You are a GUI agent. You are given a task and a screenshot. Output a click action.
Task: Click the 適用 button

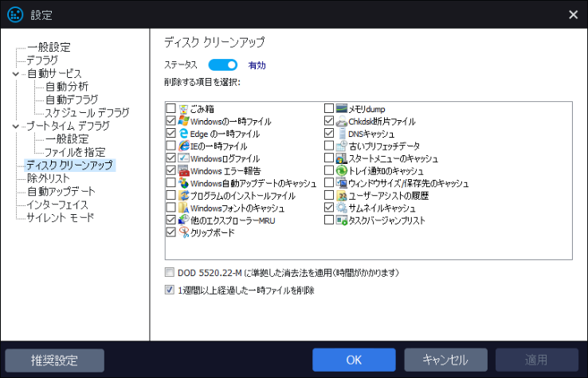[537, 360]
